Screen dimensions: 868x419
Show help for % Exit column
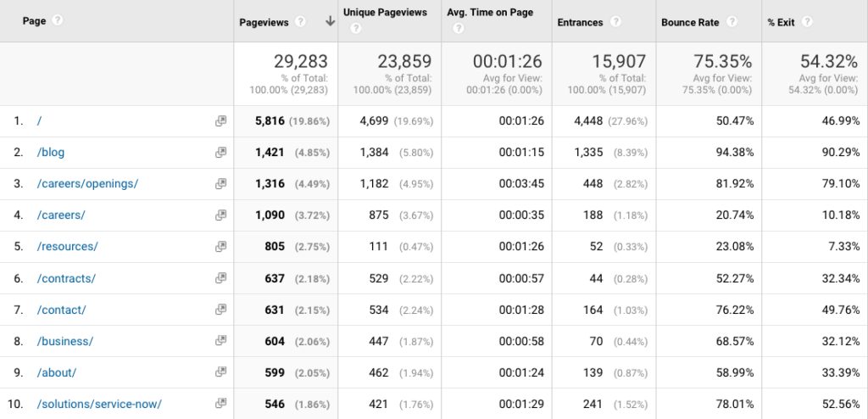(807, 21)
